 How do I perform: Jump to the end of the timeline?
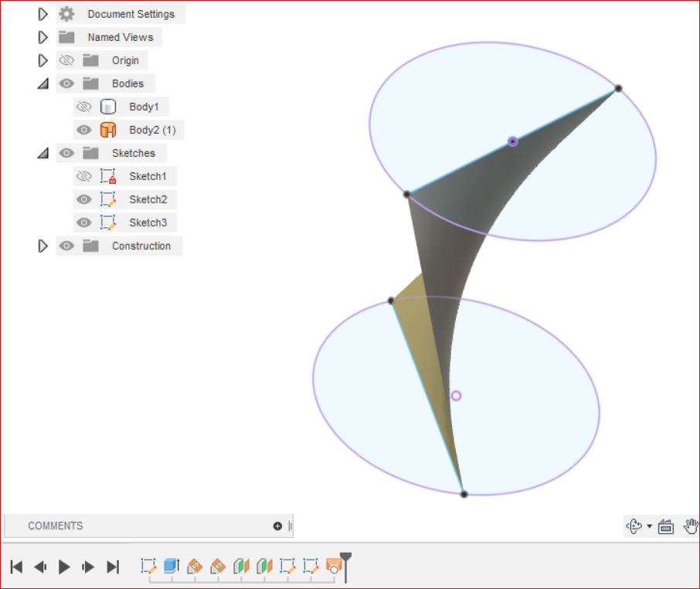point(113,567)
